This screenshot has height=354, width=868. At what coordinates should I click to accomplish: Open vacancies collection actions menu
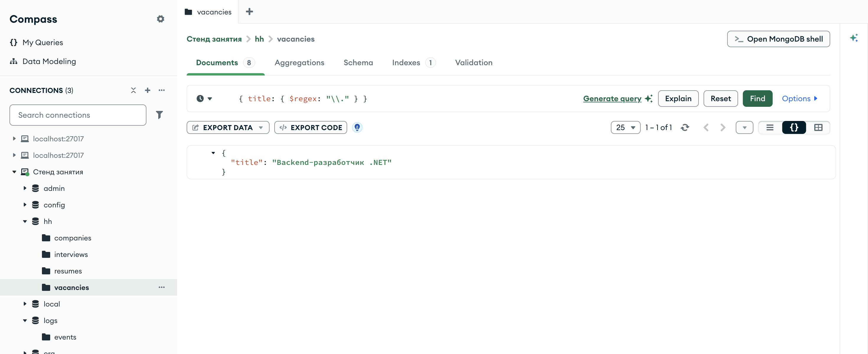point(162,287)
